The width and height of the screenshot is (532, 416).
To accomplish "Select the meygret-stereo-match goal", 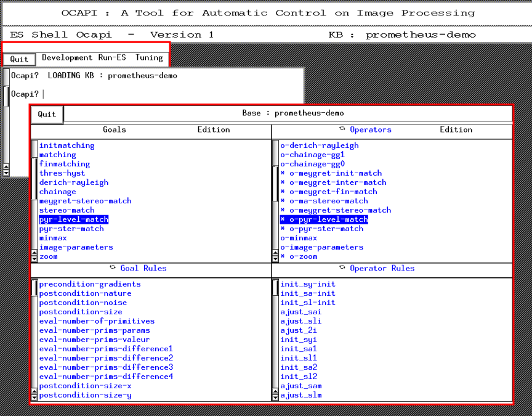I will [86, 201].
